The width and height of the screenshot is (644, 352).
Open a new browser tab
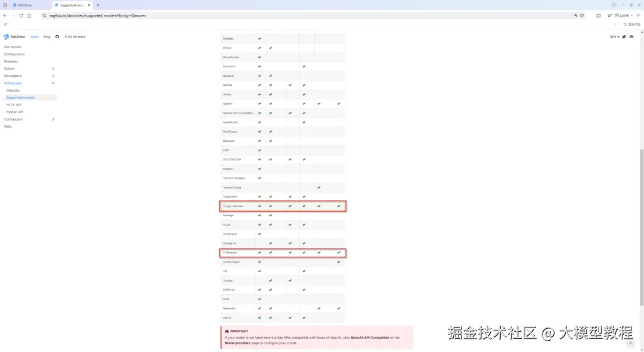(98, 5)
